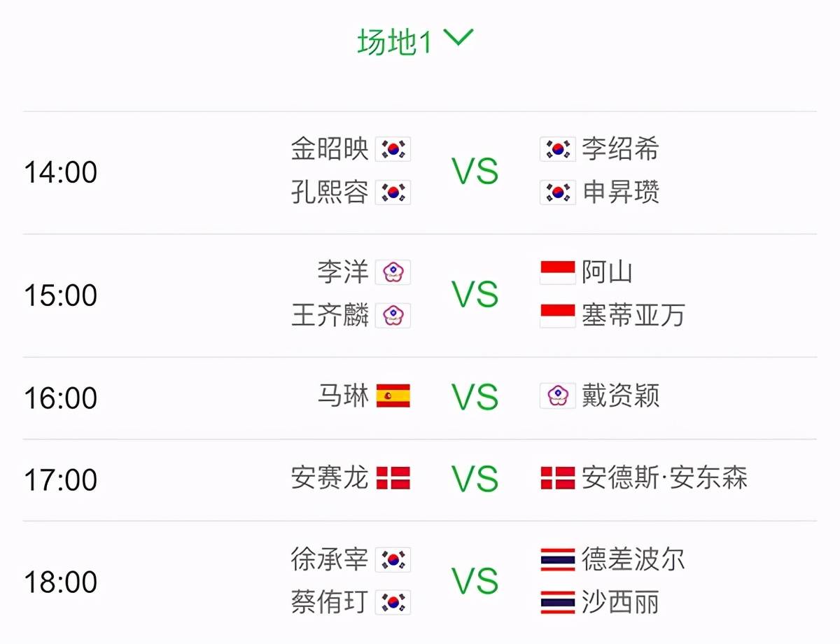Click the 17:00 match time
Image resolution: width=840 pixels, height=644 pixels.
61,480
